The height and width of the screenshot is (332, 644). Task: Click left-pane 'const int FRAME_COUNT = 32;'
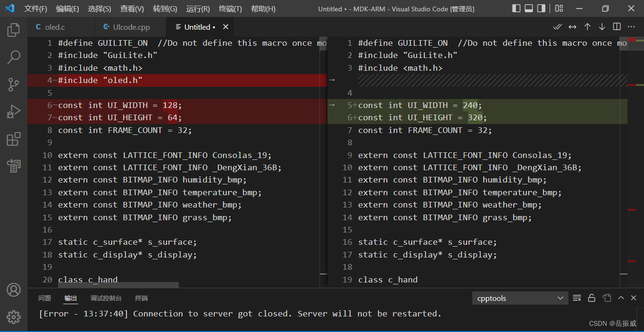(125, 130)
